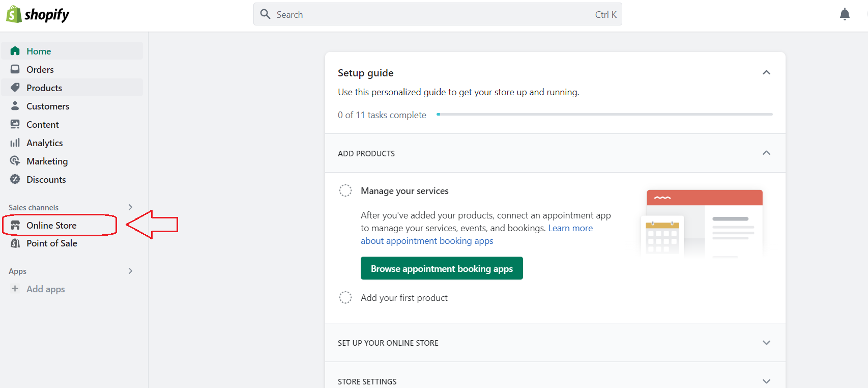Mark Add your first product complete
This screenshot has width=868, height=388.
(345, 297)
